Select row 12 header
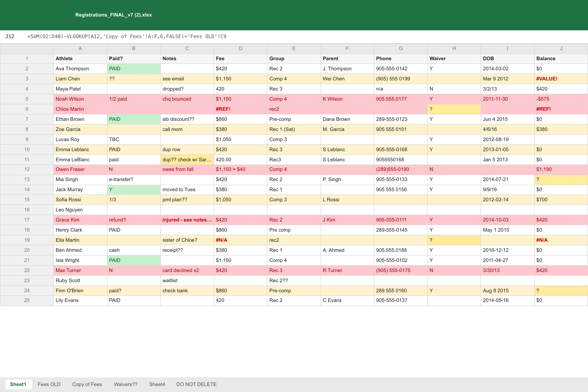 point(27,170)
